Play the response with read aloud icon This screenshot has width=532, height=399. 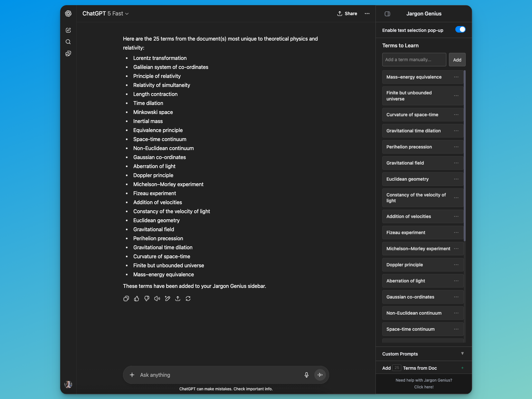coord(157,299)
